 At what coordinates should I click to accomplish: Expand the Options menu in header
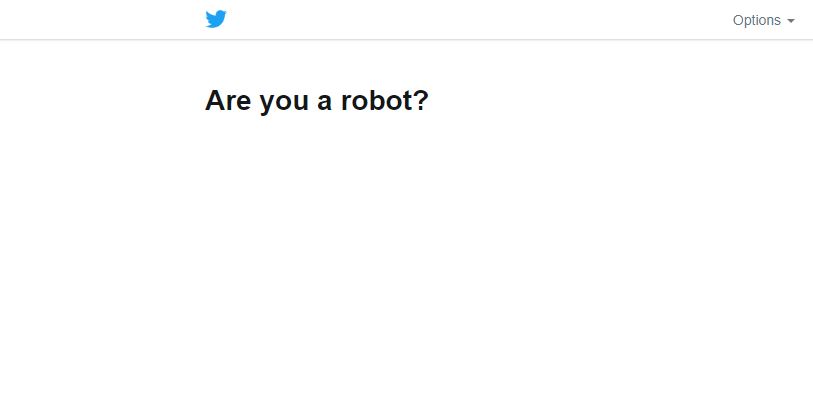point(763,20)
